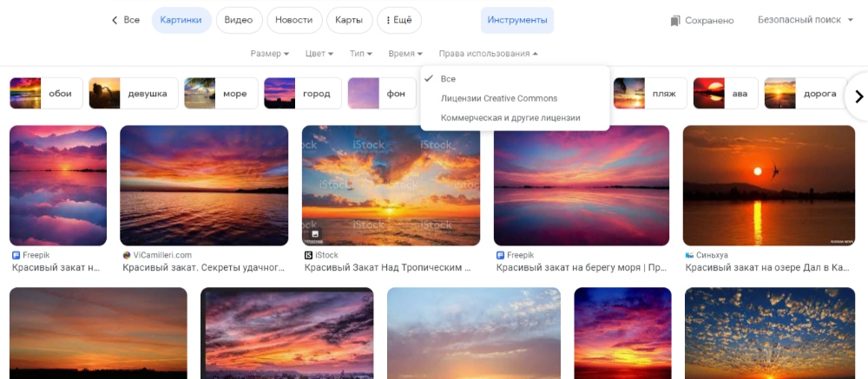Viewport: 868px width, 379px height.
Task: Switch to the Карты tab
Action: pyautogui.click(x=349, y=21)
